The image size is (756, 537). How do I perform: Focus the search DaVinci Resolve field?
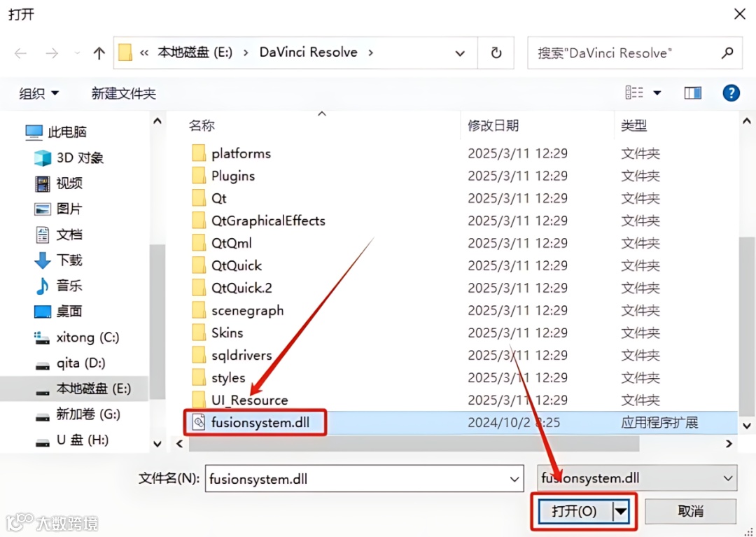[634, 53]
